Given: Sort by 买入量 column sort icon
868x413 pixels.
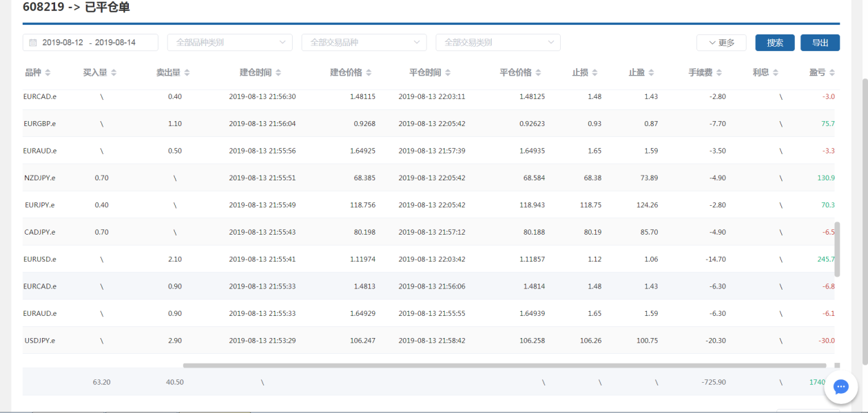Looking at the screenshot, I should point(114,73).
